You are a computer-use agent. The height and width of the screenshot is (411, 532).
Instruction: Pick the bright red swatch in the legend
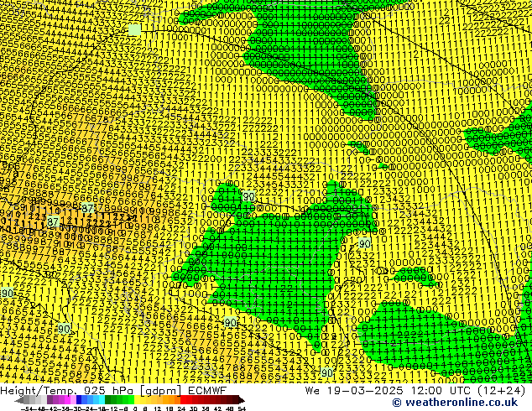tap(183, 400)
